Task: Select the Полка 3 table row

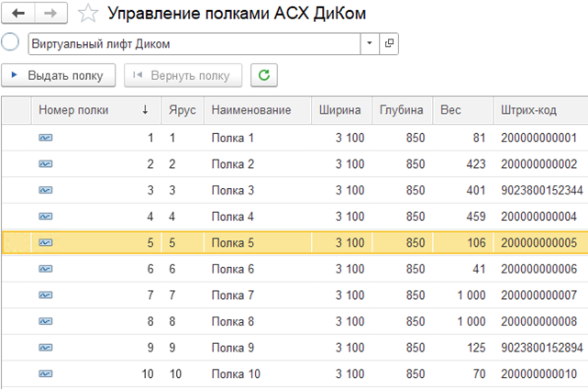Action: click(x=231, y=190)
